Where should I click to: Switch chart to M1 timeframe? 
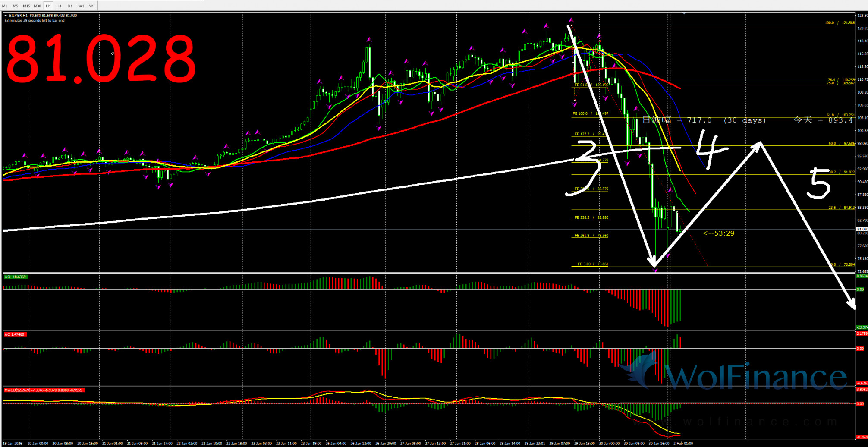coord(5,6)
